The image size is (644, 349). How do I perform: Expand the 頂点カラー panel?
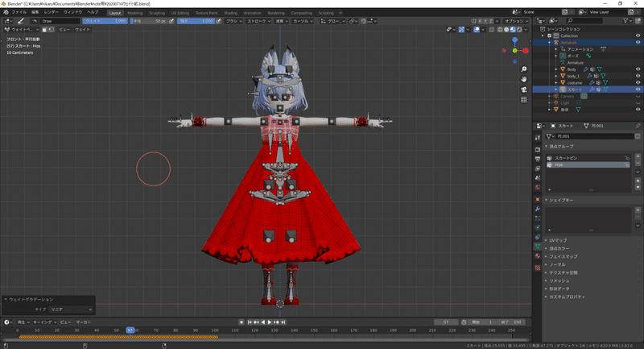point(559,249)
